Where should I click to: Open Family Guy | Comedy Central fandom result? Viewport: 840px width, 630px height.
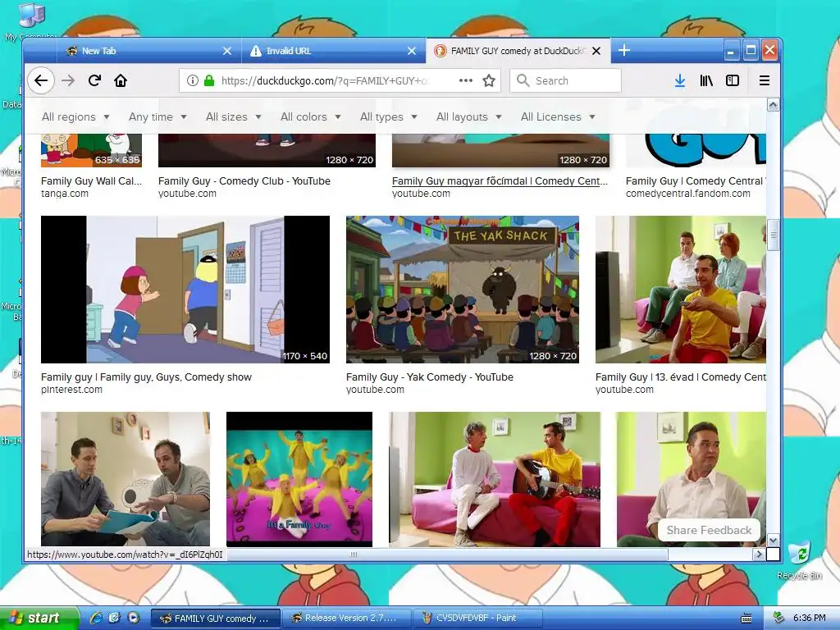click(696, 181)
